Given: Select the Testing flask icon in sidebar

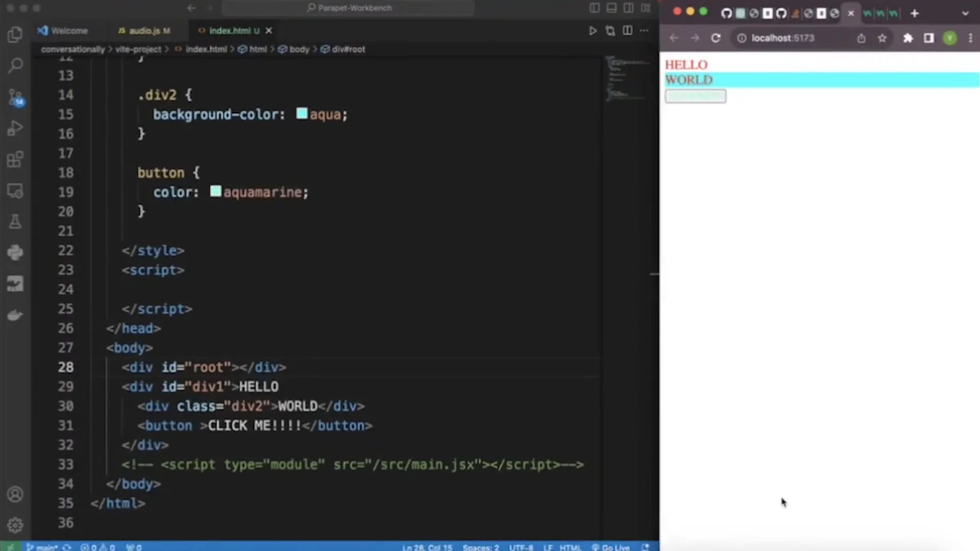Looking at the screenshot, I should coord(15,221).
